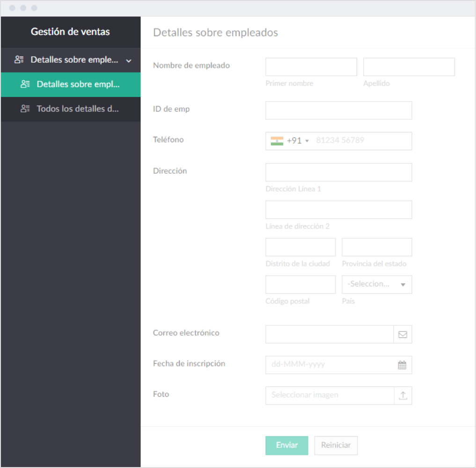This screenshot has width=476, height=468.
Task: Click the Fecha de inscripción label
Action: 189,364
